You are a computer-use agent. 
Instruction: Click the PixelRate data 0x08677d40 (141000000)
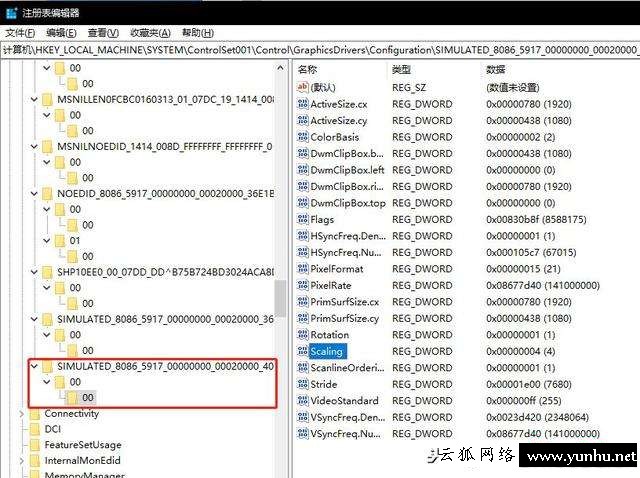coord(542,285)
